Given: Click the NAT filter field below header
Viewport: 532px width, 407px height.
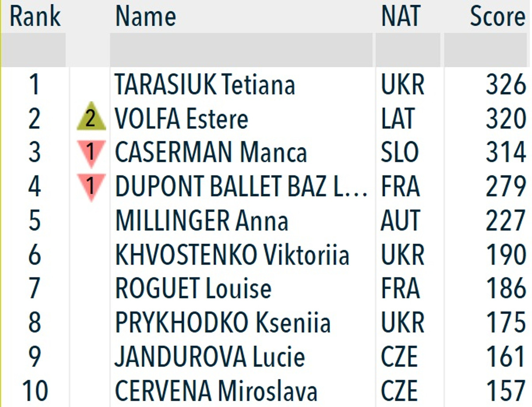Looking at the screenshot, I should coord(407,50).
